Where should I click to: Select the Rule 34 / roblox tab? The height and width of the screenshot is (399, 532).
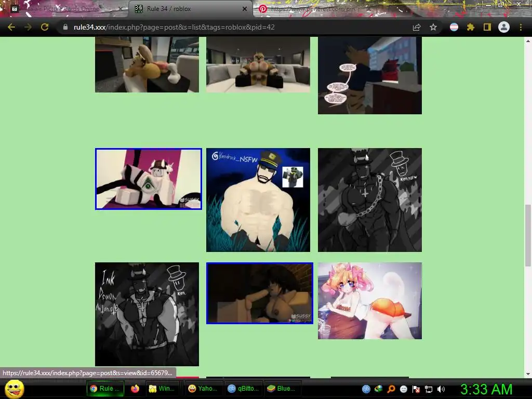(190, 9)
